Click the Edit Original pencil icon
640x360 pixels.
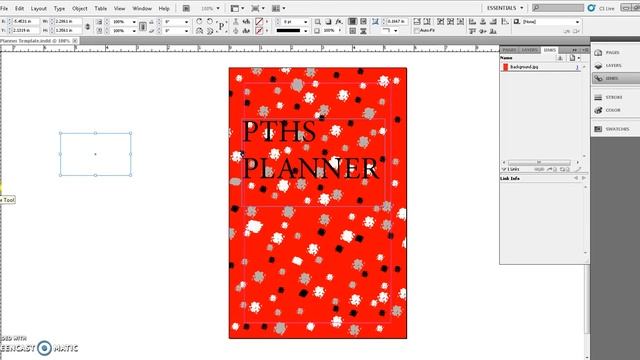[578, 169]
